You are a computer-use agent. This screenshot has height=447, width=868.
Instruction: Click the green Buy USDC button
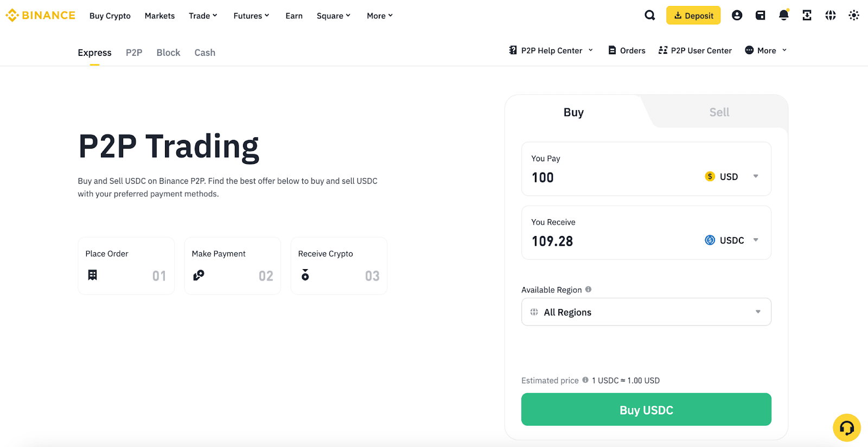(x=646, y=410)
